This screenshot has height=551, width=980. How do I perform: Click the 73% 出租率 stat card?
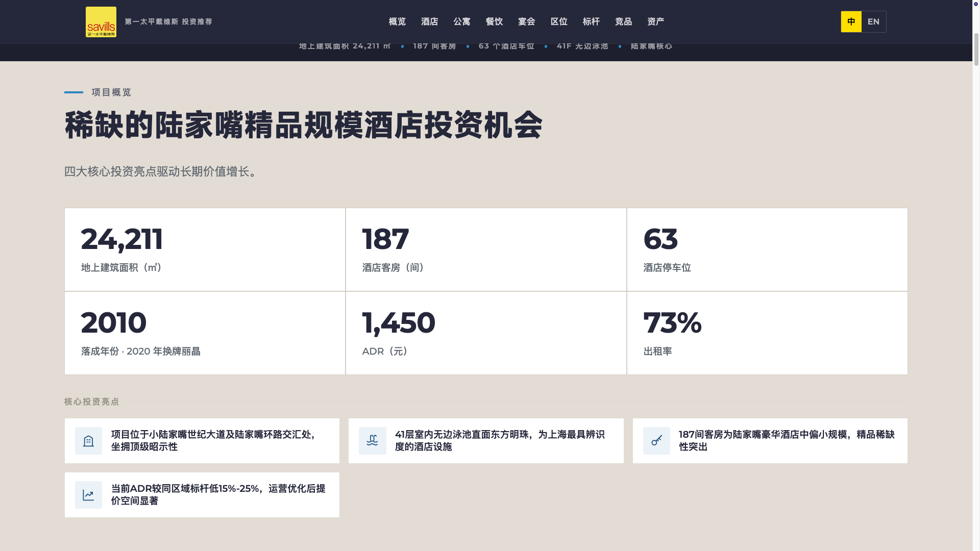[x=767, y=333]
